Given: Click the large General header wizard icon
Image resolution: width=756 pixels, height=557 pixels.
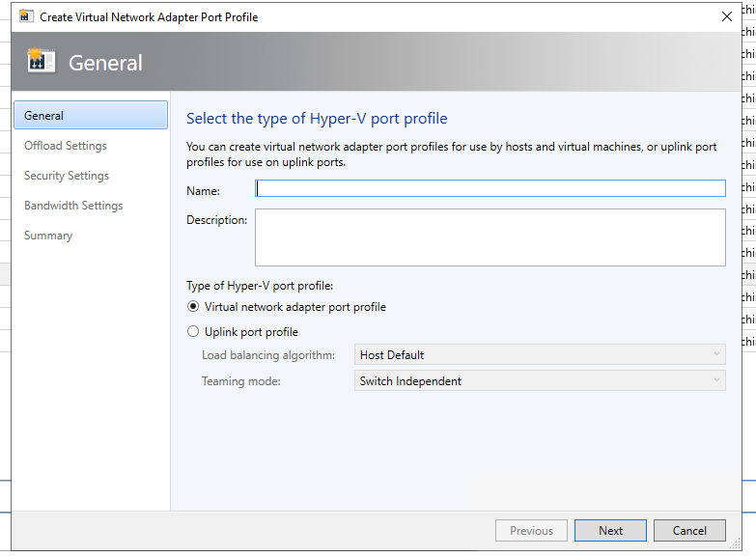Looking at the screenshot, I should (x=41, y=61).
